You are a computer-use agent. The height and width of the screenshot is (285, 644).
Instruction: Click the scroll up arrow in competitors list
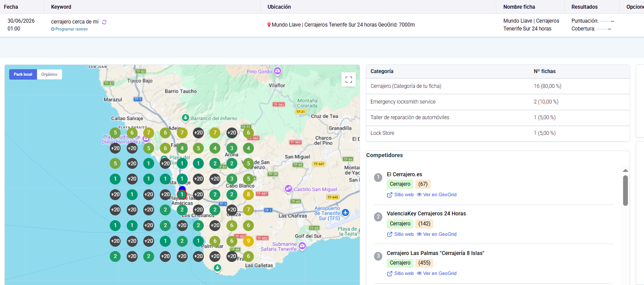[625, 171]
